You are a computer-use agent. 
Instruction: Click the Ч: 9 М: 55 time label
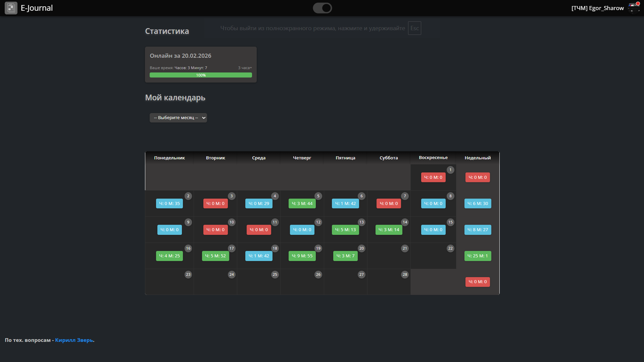302,256
